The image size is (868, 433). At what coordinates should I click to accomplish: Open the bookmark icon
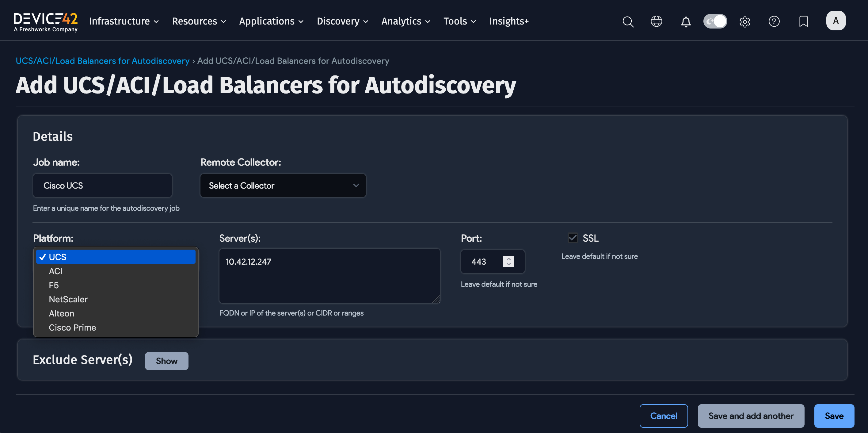click(803, 21)
